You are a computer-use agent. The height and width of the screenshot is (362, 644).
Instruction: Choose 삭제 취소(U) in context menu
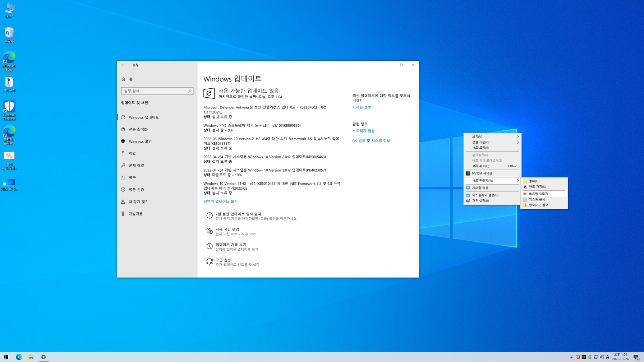pyautogui.click(x=492, y=166)
